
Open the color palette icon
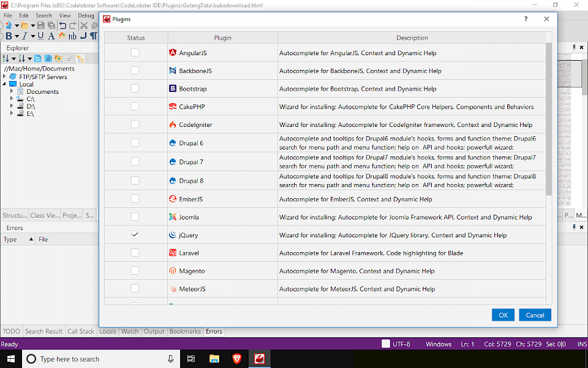click(62, 36)
